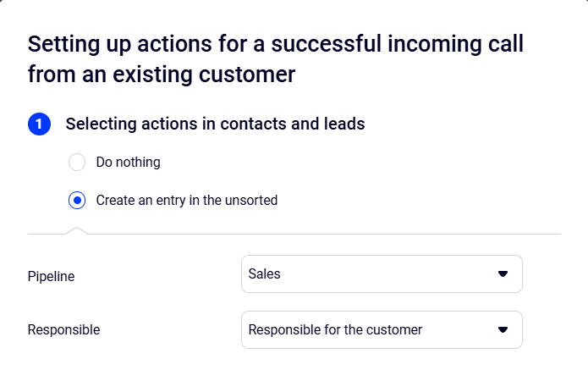Image resolution: width=588 pixels, height=370 pixels.
Task: Click the Responsible dropdown caret icon
Action: (x=503, y=329)
